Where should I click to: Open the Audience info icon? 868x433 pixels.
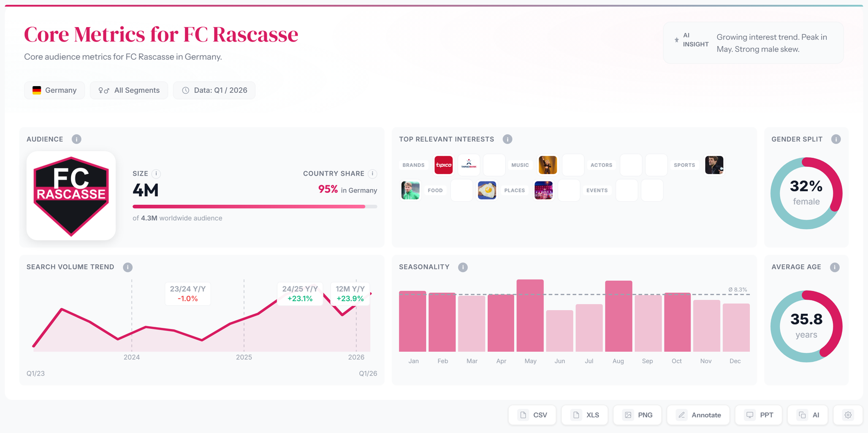[76, 139]
